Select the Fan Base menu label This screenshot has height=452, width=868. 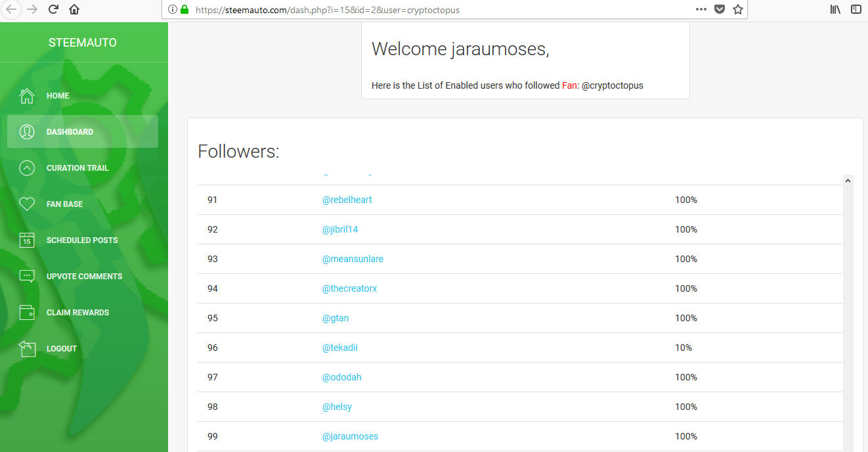click(64, 204)
